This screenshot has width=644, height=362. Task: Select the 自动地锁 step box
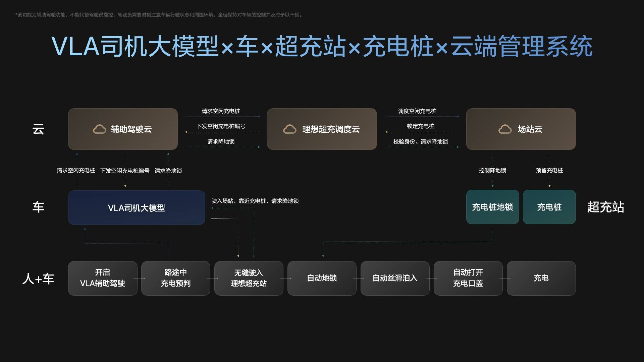coord(322,278)
